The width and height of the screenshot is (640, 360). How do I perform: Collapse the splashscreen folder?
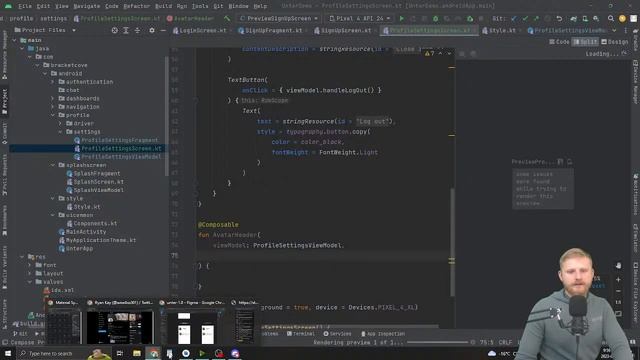pos(53,165)
